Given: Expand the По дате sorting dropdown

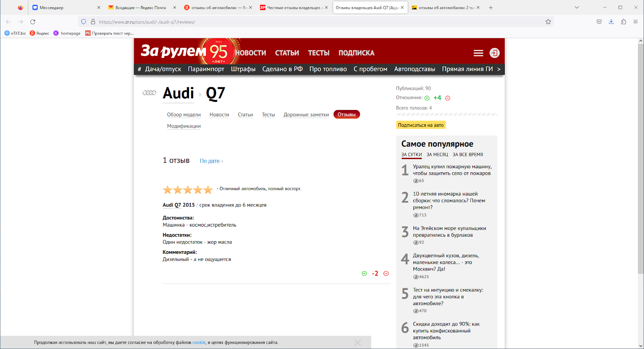Looking at the screenshot, I should 211,161.
